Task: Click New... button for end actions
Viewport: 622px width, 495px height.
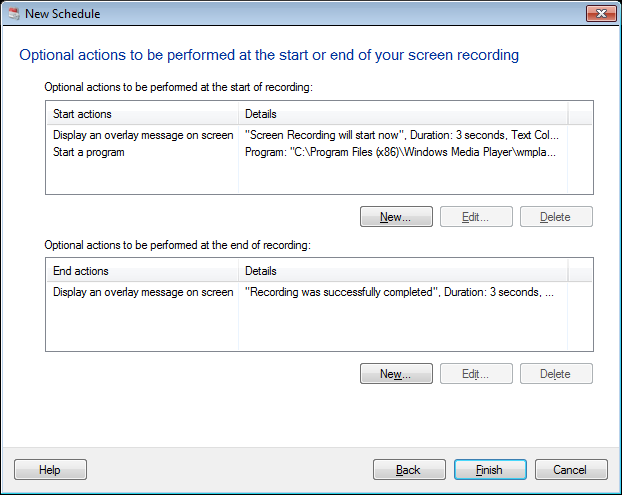Action: click(396, 374)
